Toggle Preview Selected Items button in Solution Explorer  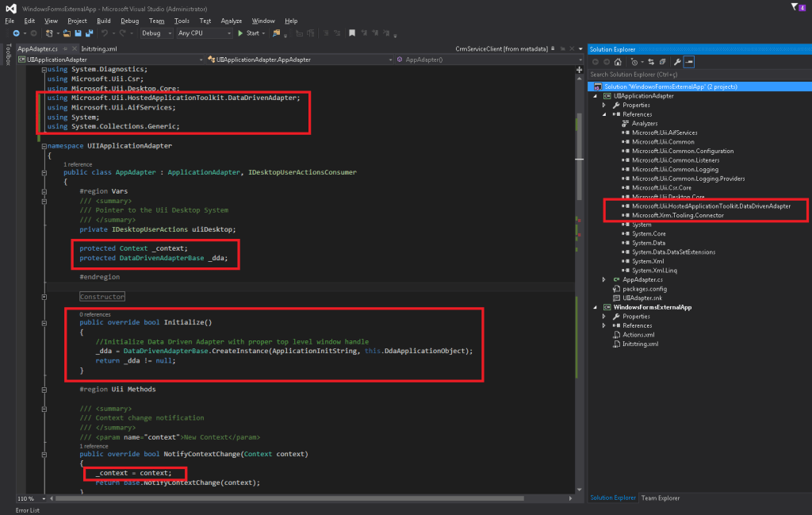point(689,62)
